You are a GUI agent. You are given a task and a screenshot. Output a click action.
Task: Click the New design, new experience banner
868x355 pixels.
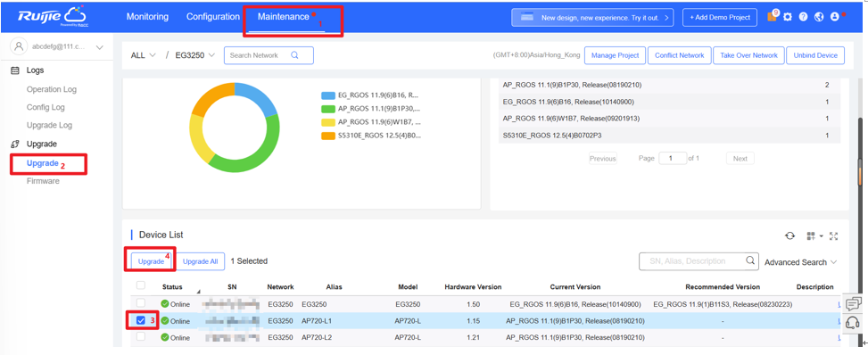coord(593,17)
